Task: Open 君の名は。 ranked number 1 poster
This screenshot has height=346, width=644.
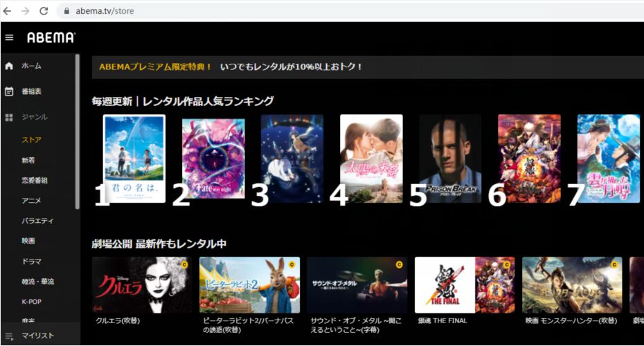Action: click(134, 159)
